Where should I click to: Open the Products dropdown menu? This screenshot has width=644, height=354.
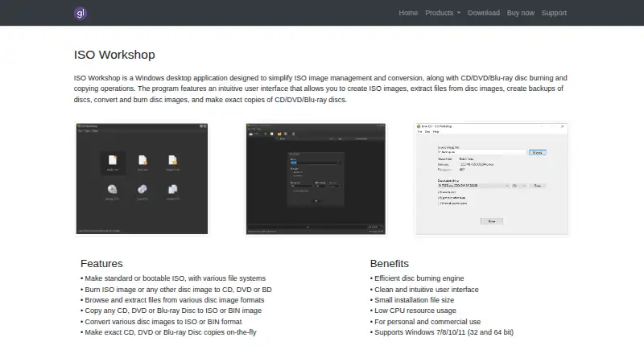click(442, 13)
